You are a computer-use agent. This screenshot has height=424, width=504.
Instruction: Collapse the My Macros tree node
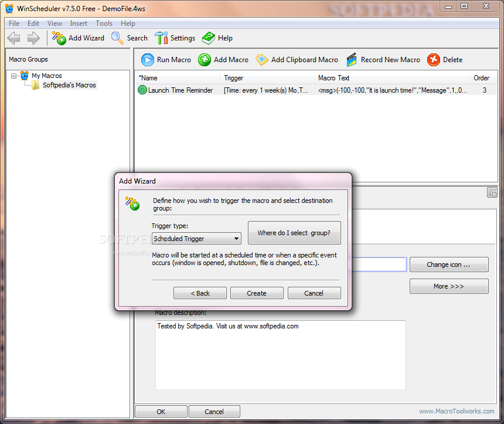pos(13,76)
